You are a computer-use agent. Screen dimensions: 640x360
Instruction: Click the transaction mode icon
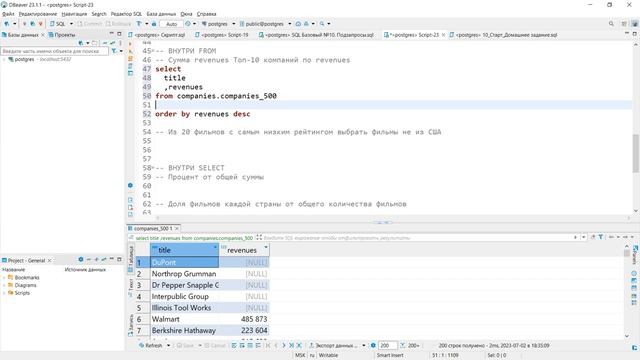coord(139,24)
